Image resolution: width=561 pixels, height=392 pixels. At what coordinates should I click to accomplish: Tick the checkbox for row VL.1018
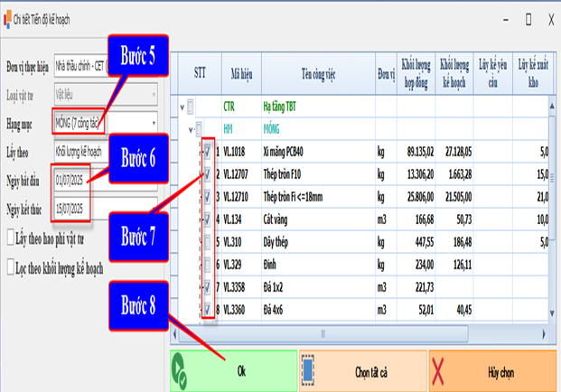(x=209, y=151)
